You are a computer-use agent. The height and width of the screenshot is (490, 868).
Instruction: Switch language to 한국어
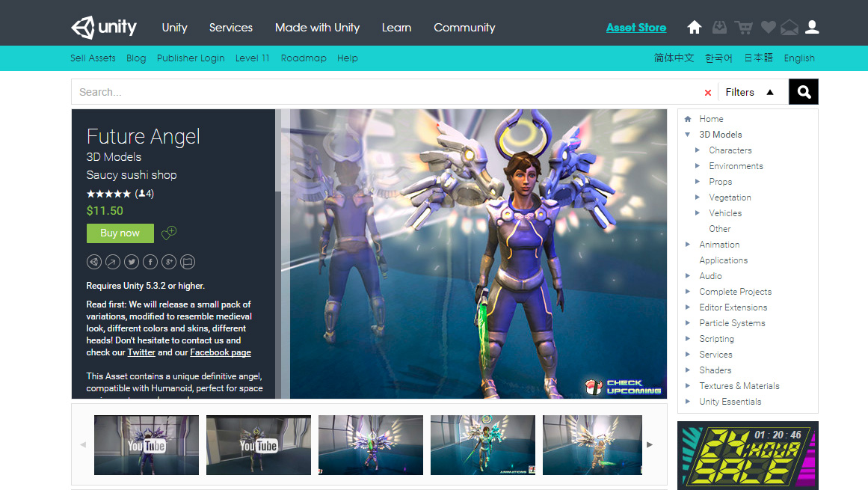pos(718,58)
